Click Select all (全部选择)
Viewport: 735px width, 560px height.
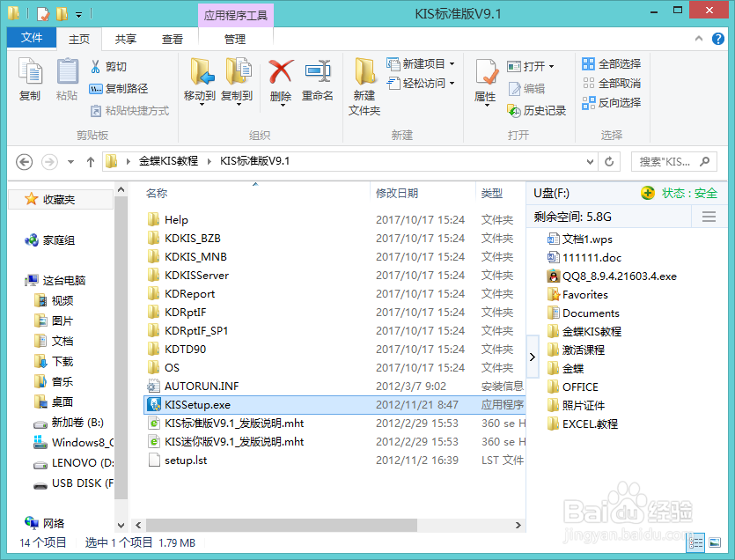(x=611, y=63)
